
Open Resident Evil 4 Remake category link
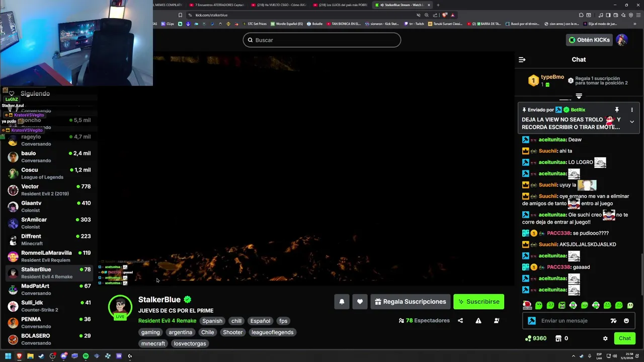click(167, 321)
